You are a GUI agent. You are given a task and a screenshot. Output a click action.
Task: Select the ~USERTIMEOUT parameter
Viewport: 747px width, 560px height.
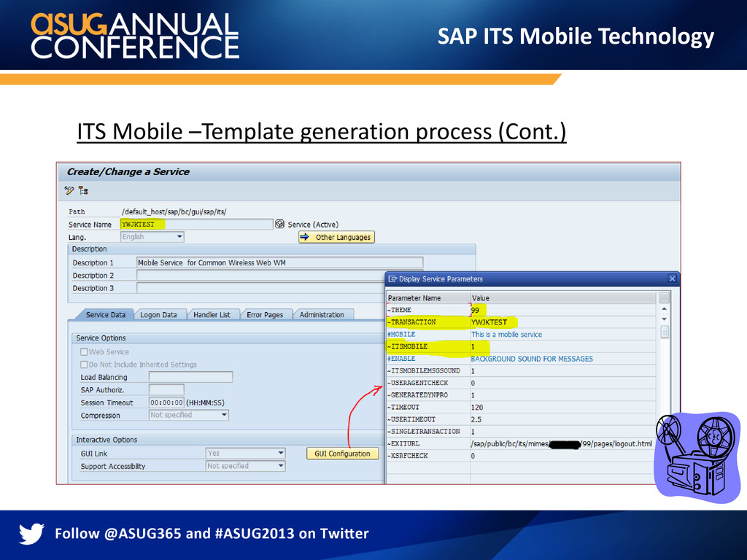click(x=427, y=419)
